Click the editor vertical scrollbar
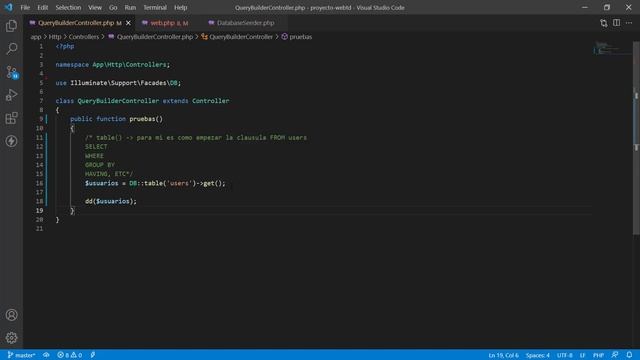 click(x=636, y=138)
